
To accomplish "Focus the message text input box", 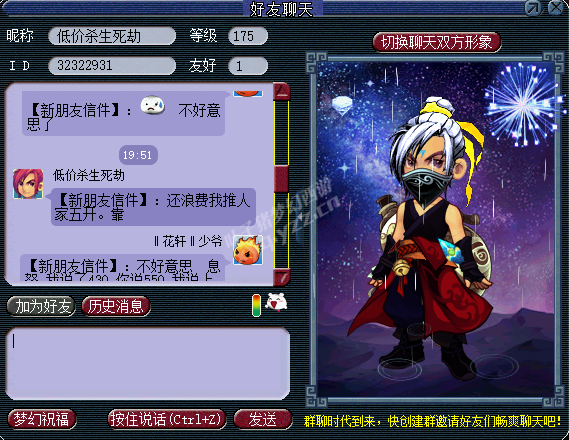I will click(x=148, y=364).
